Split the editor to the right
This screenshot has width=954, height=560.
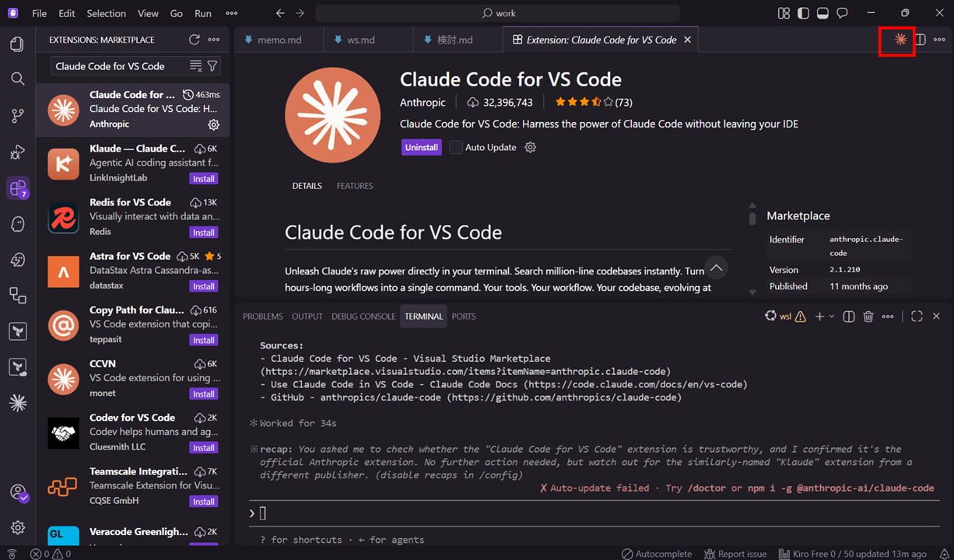tap(920, 40)
